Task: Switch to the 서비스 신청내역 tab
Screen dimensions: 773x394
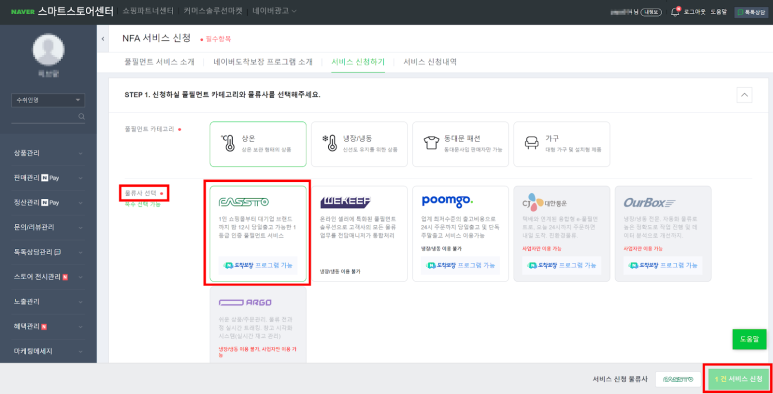Action: [x=430, y=62]
